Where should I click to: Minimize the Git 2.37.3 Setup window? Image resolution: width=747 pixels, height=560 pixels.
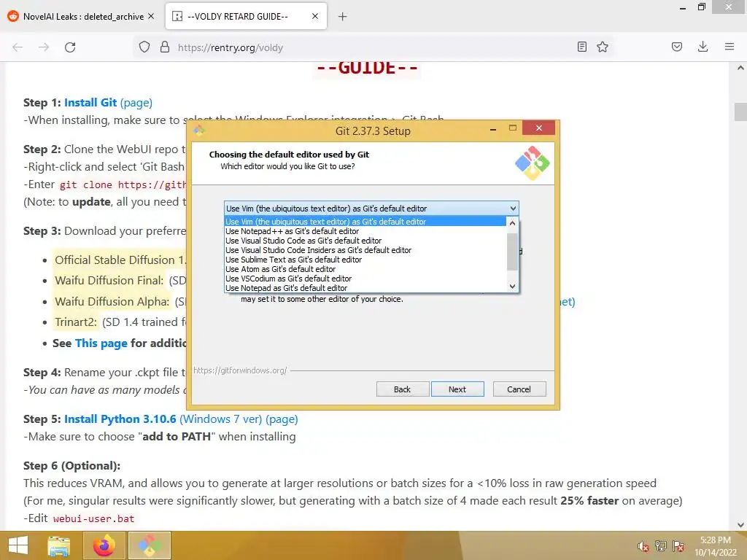tap(493, 128)
